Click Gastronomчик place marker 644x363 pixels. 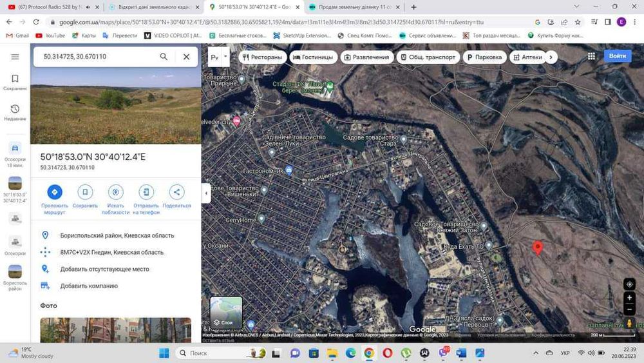[289, 170]
